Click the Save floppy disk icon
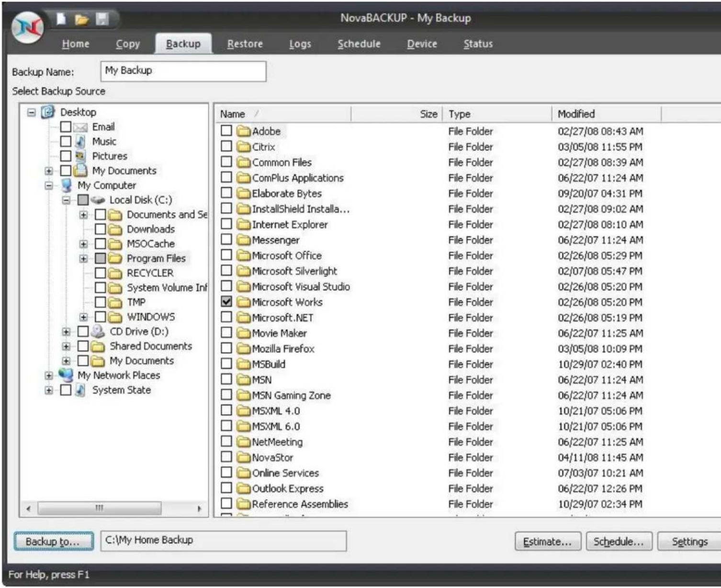The height and width of the screenshot is (588, 721). click(102, 19)
